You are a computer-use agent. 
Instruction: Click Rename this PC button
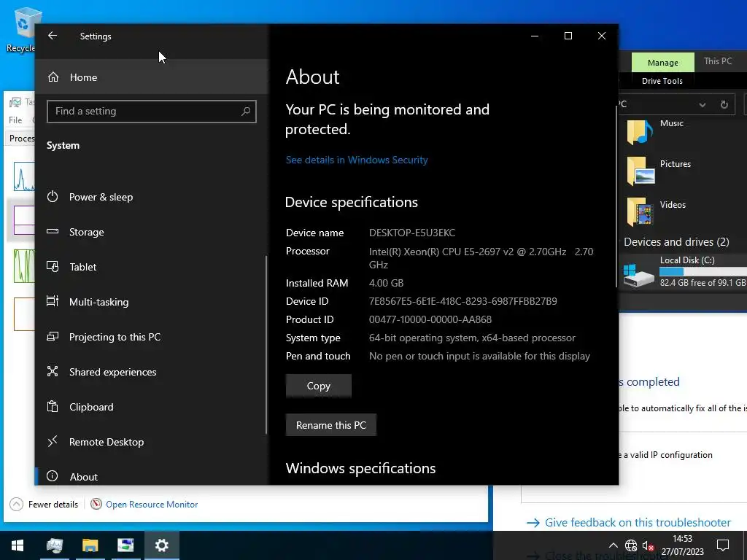pyautogui.click(x=331, y=425)
